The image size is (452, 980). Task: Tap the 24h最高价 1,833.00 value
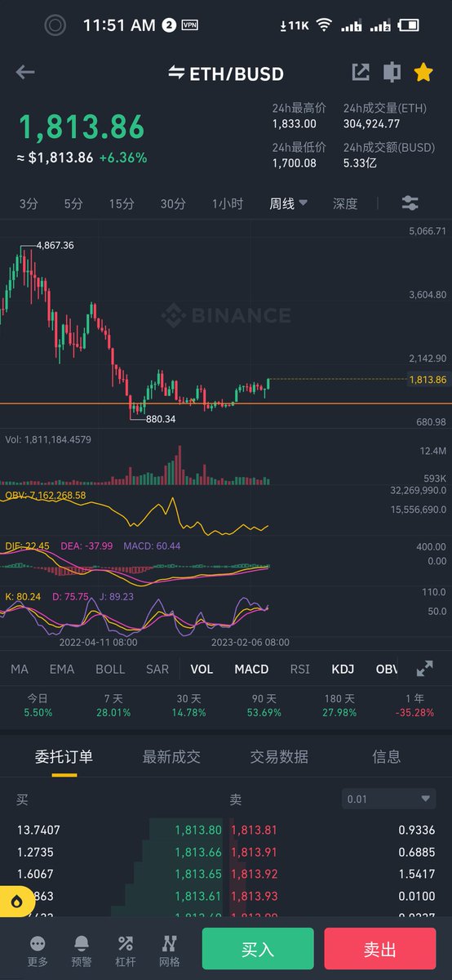pyautogui.click(x=294, y=123)
